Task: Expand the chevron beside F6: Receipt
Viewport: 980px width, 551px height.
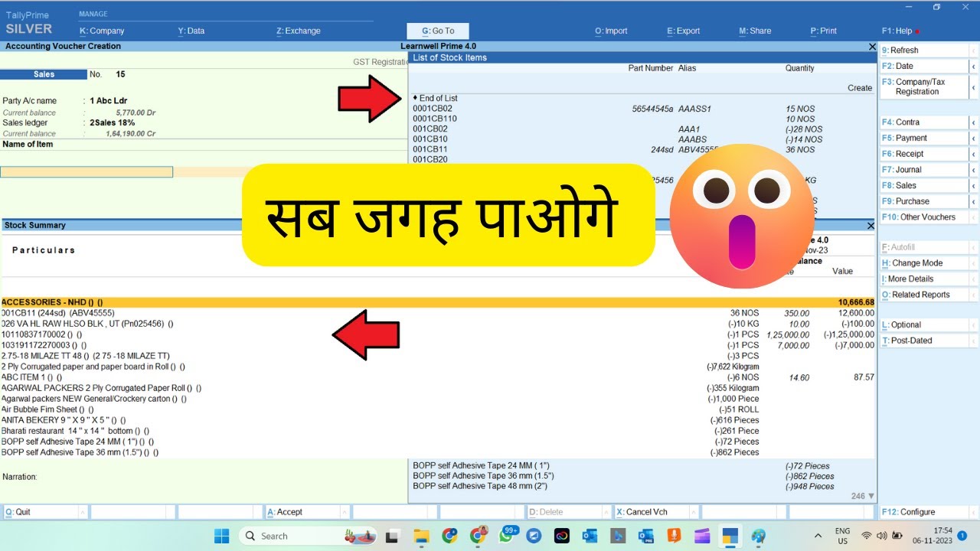Action: (974, 154)
